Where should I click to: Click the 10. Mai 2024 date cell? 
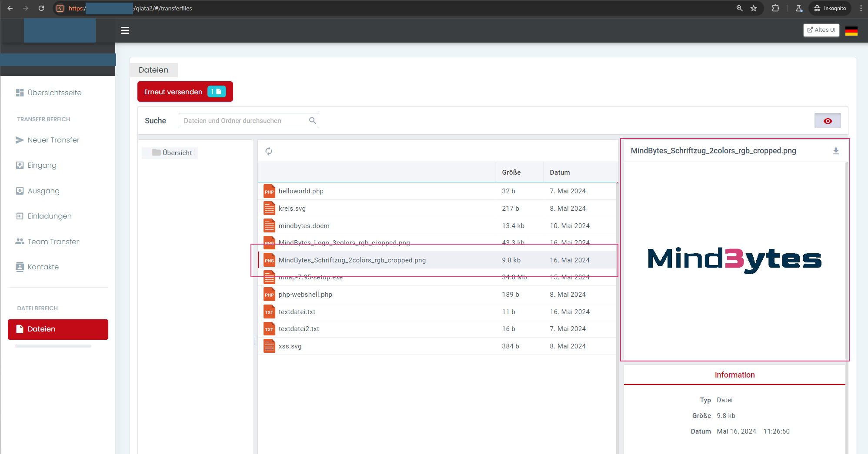click(570, 226)
